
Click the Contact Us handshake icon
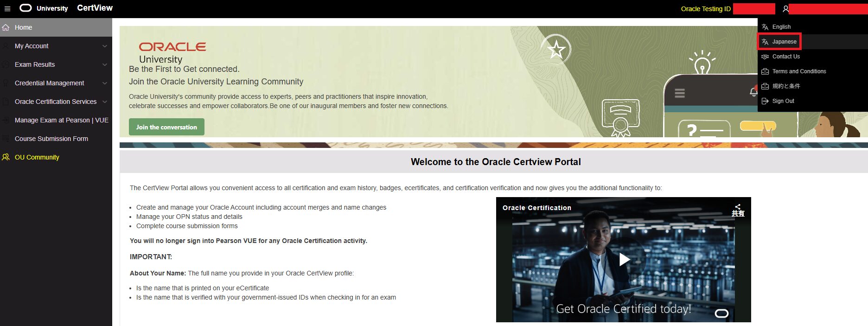(765, 57)
